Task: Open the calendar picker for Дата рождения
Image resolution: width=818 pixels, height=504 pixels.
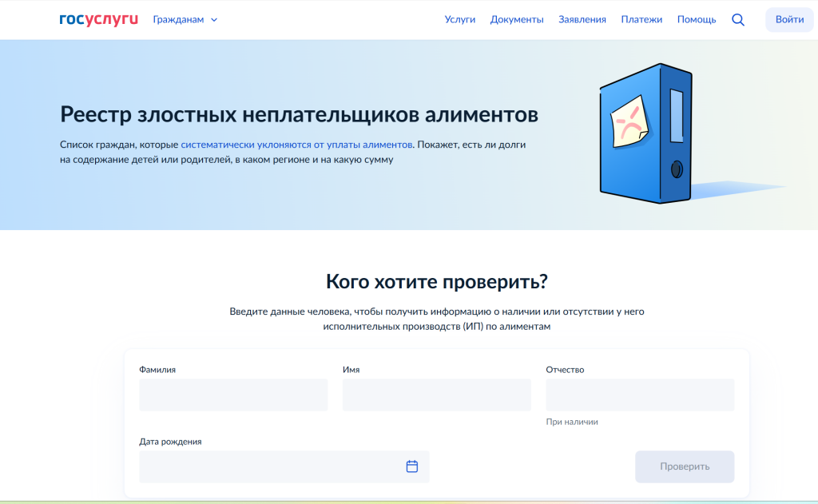Action: pos(411,466)
